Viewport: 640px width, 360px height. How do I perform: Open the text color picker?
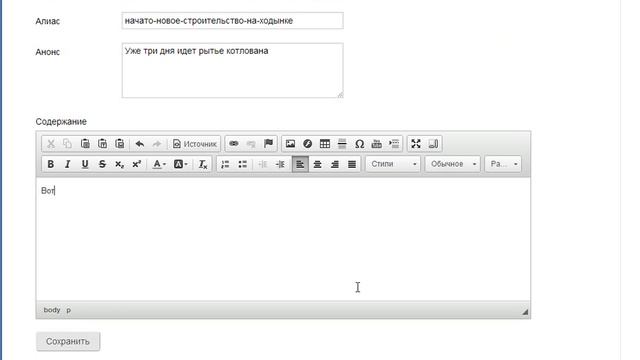(159, 164)
